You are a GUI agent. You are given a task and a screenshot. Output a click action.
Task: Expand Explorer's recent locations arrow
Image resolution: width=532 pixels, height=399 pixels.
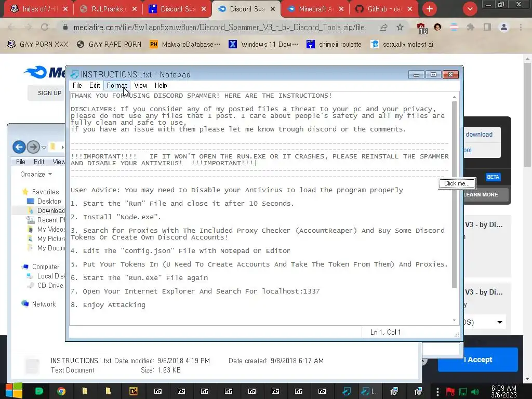(44, 147)
